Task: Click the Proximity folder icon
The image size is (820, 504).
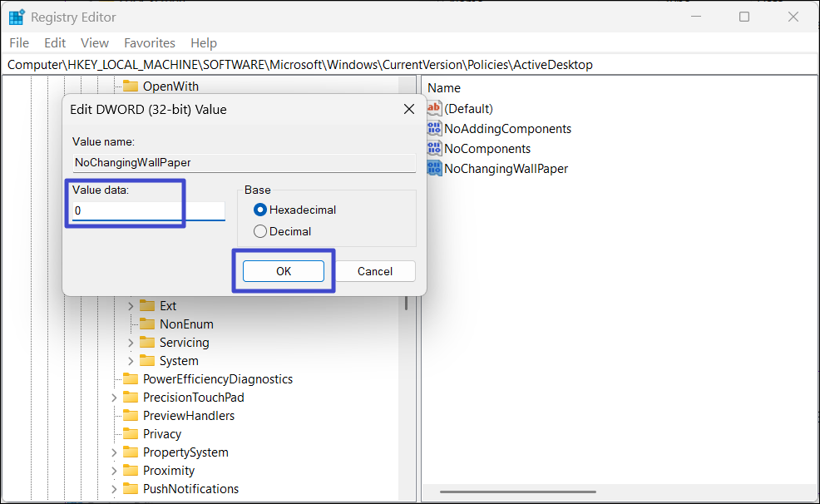Action: 131,470
